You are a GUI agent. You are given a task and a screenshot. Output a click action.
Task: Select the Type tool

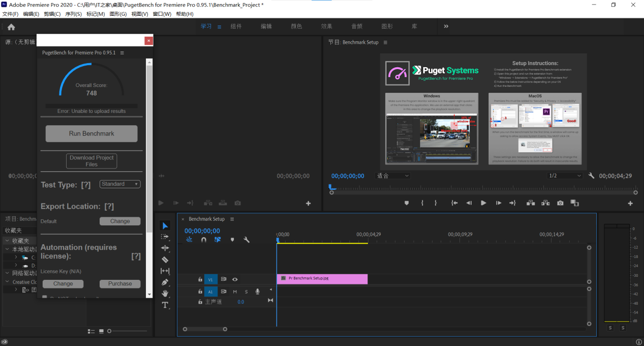point(165,305)
